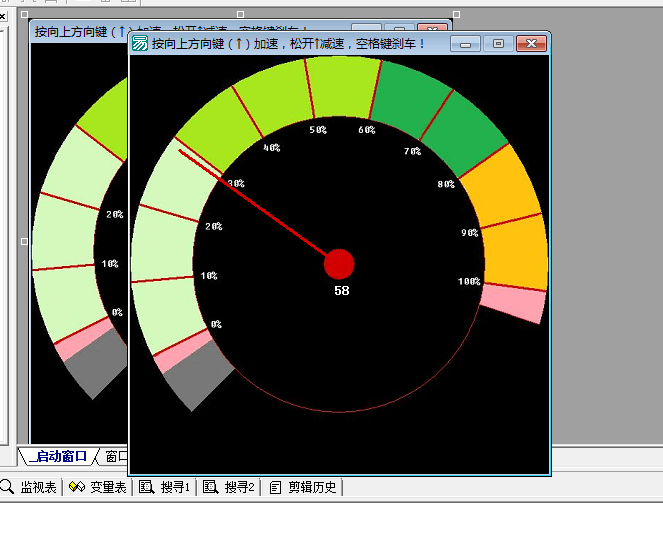Viewport: 663px width, 549px height.
Task: Click the top-center selection handle of the designer form
Action: click(241, 14)
